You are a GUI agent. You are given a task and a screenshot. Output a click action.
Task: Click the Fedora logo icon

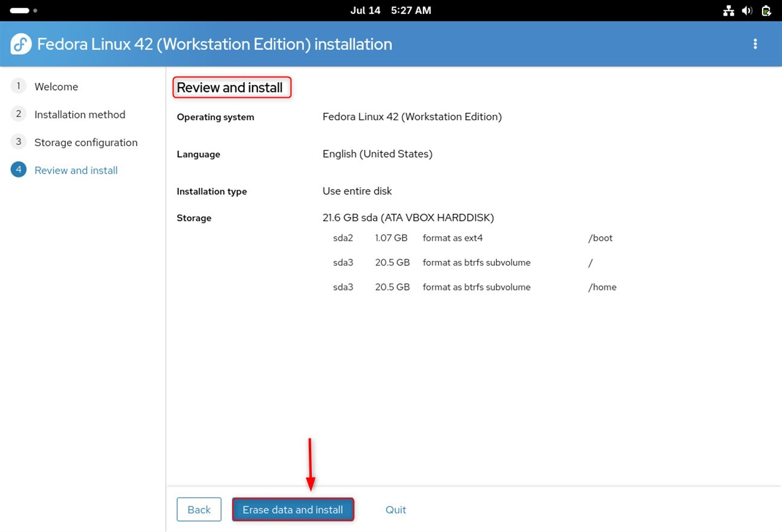[x=21, y=44]
